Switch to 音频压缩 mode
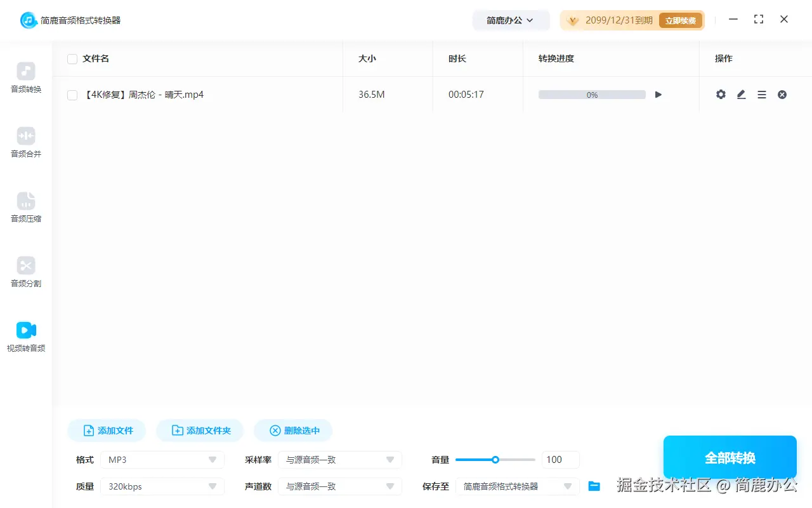This screenshot has height=508, width=812. pos(25,206)
